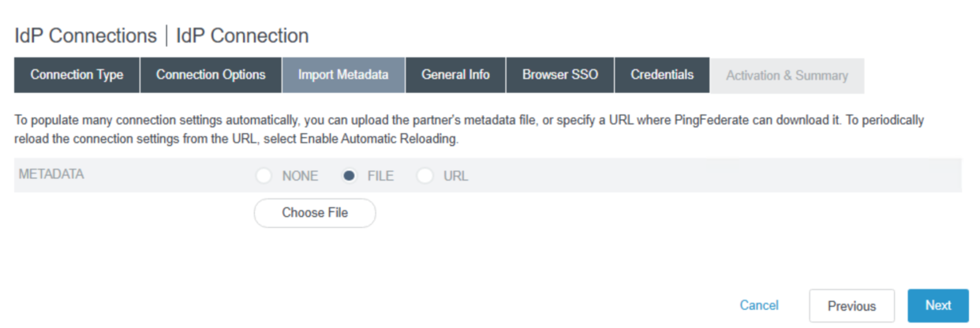Select the FILE metadata radio button
This screenshot has width=980, height=328.
point(350,176)
